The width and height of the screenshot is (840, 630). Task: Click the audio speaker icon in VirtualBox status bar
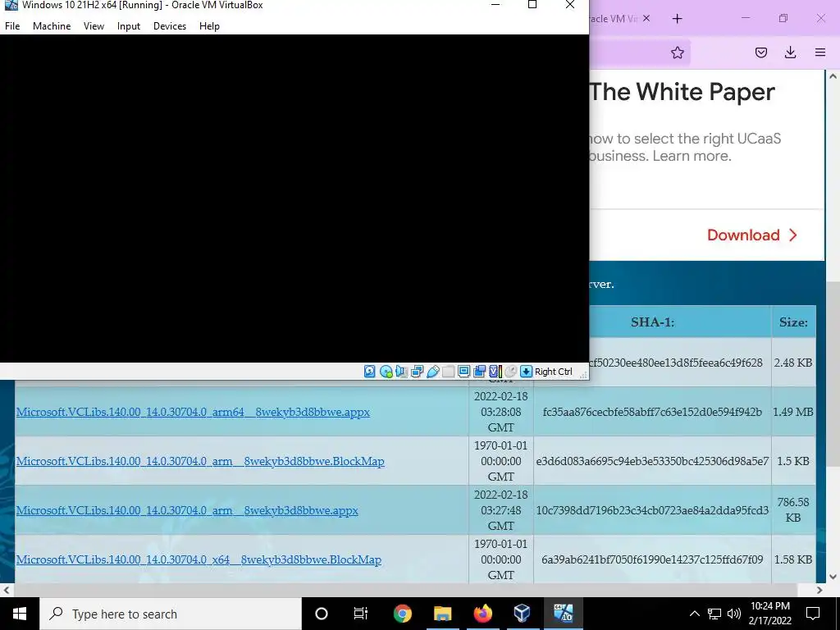[x=401, y=372]
